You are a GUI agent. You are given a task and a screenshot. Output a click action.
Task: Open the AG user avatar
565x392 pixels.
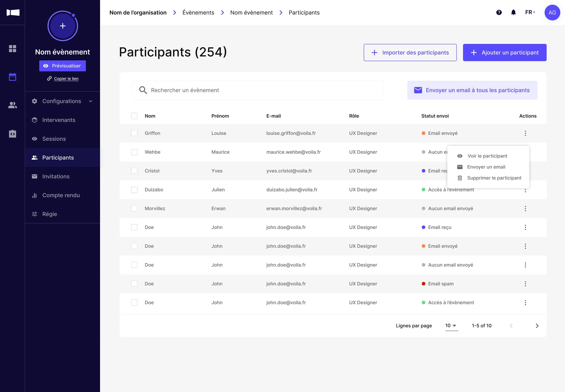tap(552, 12)
